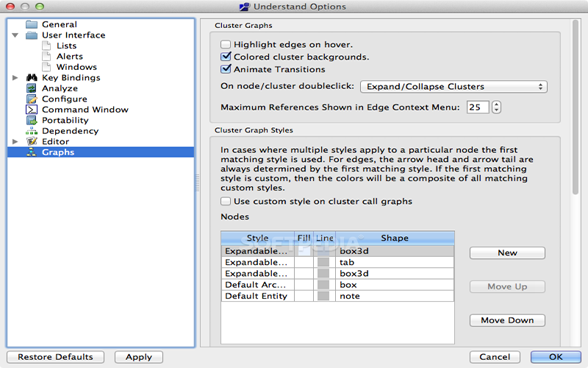Open the Expand/Collapse Clusters dropdown
Screen dimensions: 588x368
pos(453,87)
